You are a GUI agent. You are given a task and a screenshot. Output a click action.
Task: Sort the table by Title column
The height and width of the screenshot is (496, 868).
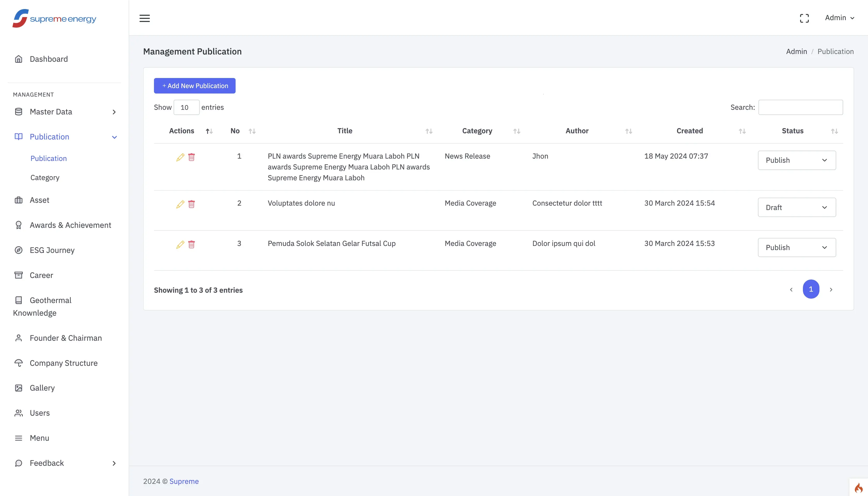[x=345, y=131]
